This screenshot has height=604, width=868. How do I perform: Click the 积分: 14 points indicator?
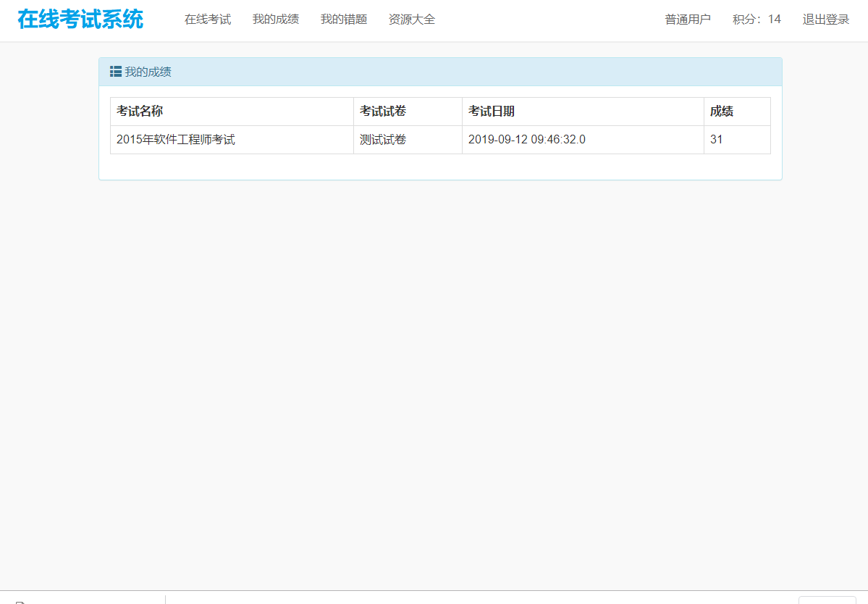757,20
